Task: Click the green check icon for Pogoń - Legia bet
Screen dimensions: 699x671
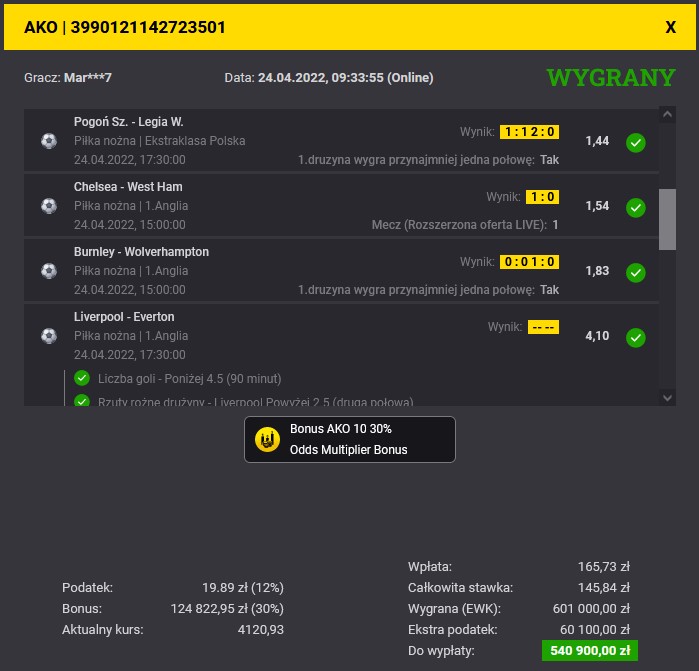Action: (x=635, y=143)
